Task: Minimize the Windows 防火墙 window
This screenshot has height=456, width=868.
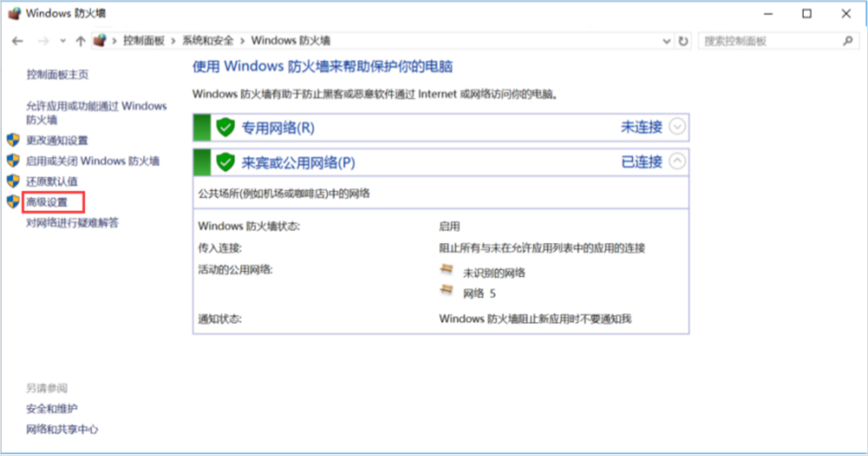Action: click(768, 14)
